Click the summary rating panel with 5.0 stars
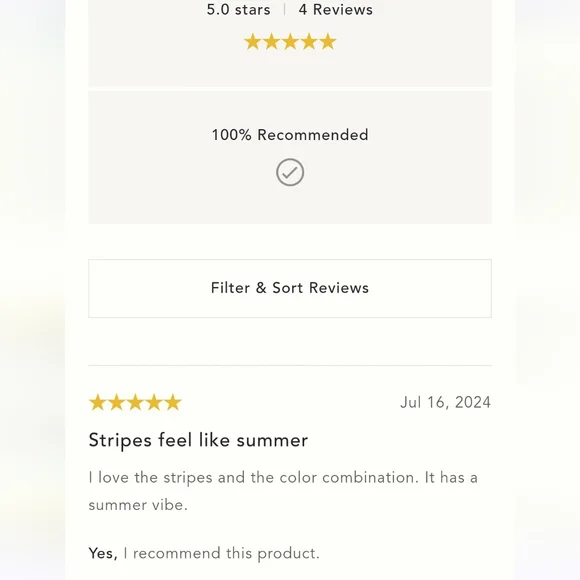Screen dimensions: 580x580 point(290,43)
